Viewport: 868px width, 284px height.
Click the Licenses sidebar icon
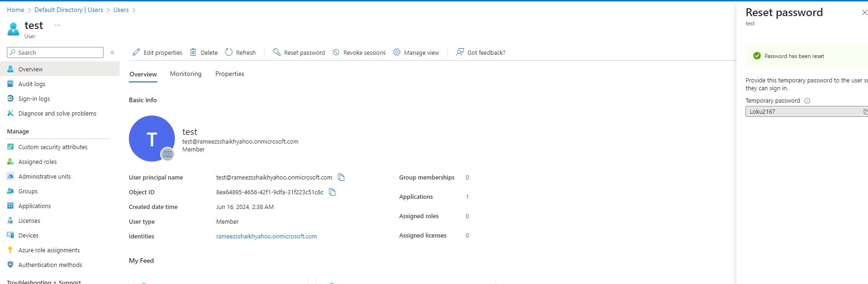[10, 220]
